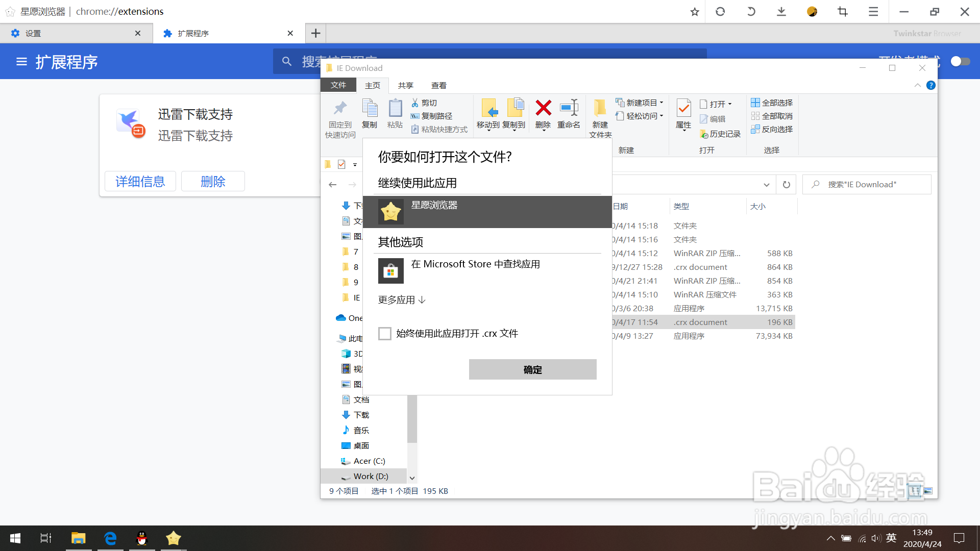
Task: Click the Rename icon
Action: tap(569, 108)
